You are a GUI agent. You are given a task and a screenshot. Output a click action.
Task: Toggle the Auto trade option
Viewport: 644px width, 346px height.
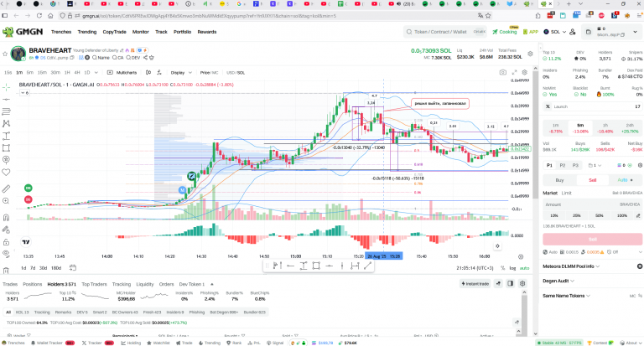click(625, 180)
